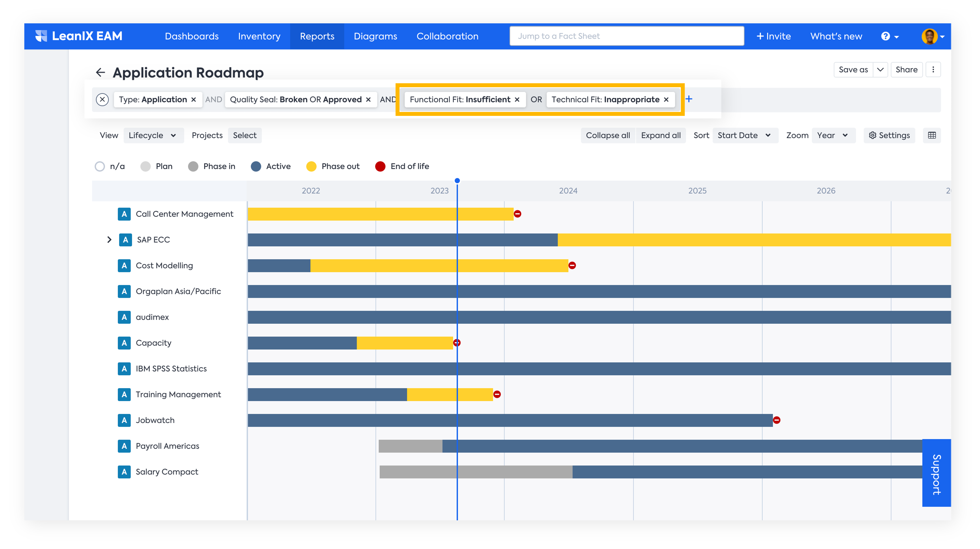This screenshot has height=549, width=980.
Task: Click Collapse all
Action: coord(608,135)
